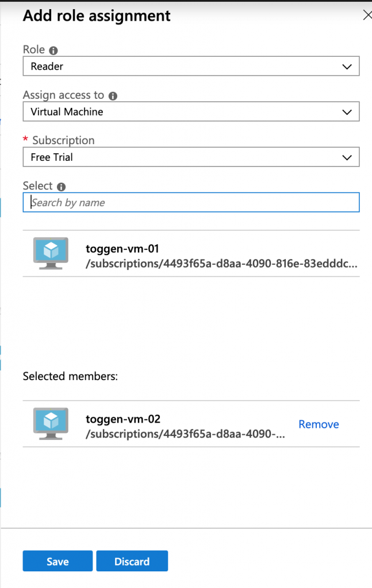
Task: Open the Role dropdown showing Reader
Action: [x=191, y=66]
